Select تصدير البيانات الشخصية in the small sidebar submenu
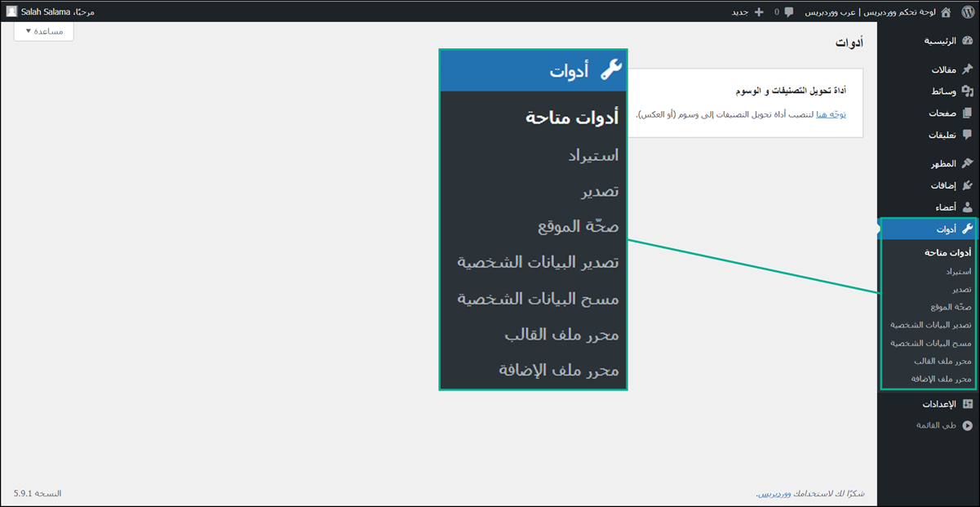This screenshot has height=507, width=980. [930, 325]
